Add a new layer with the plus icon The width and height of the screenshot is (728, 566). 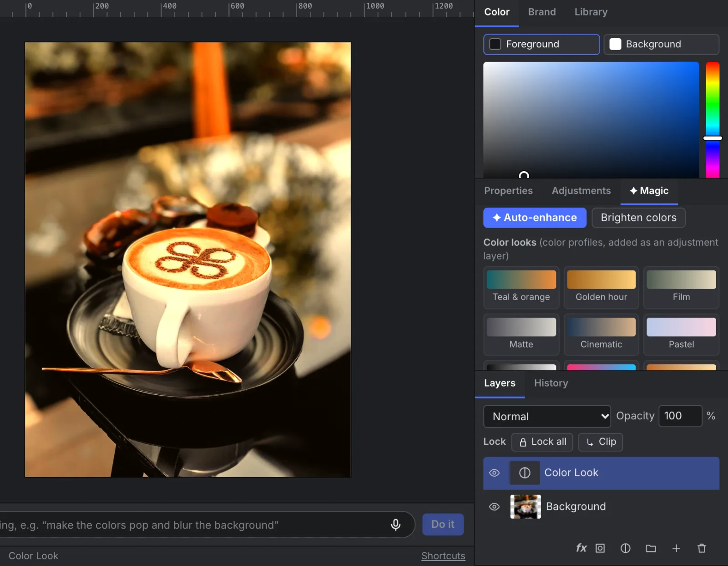click(676, 548)
